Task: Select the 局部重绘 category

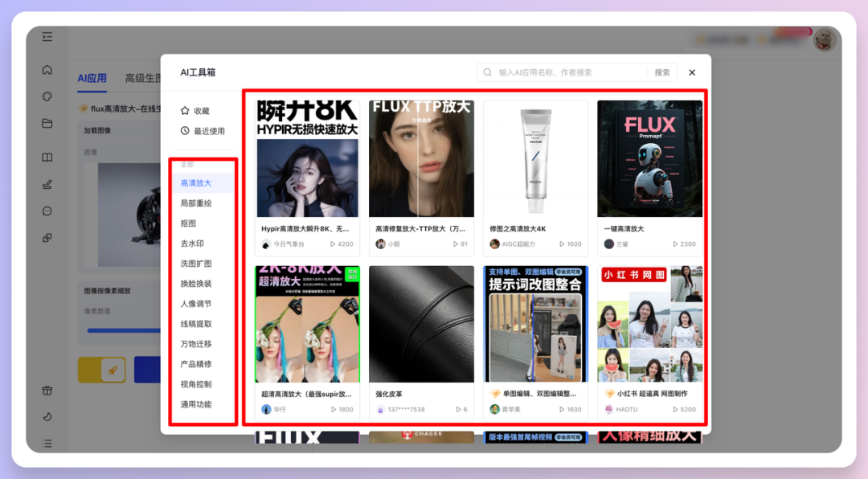Action: (196, 203)
